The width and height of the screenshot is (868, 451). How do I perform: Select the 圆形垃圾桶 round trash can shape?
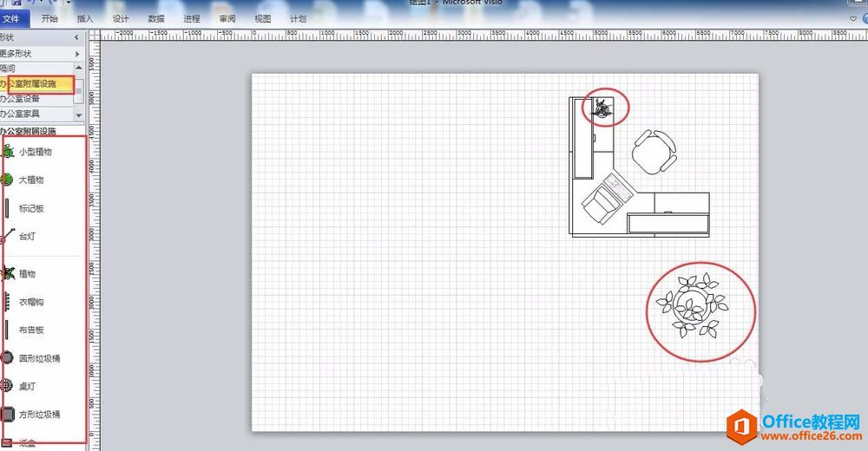coord(30,358)
